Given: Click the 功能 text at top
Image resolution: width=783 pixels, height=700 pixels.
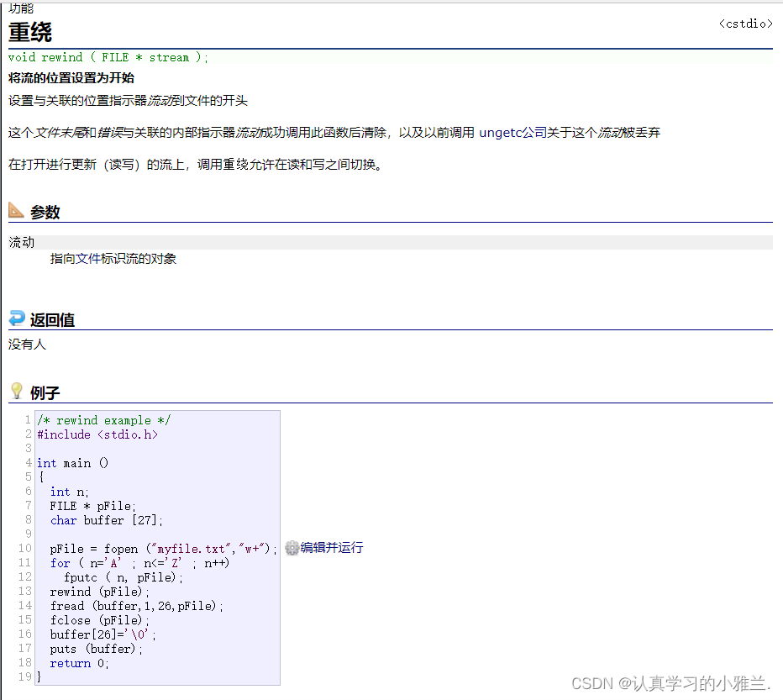Looking at the screenshot, I should (21, 8).
